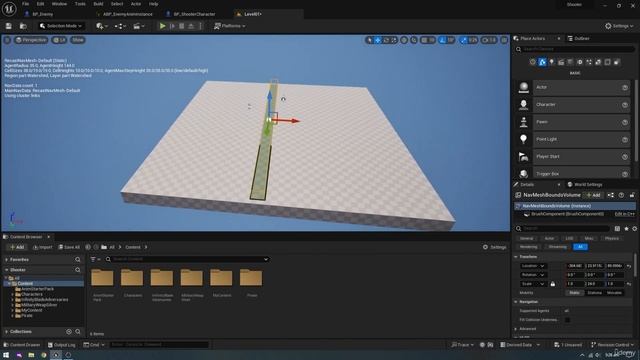Image resolution: width=640 pixels, height=360 pixels.
Task: Open Details settings gear icon
Action: (x=635, y=229)
